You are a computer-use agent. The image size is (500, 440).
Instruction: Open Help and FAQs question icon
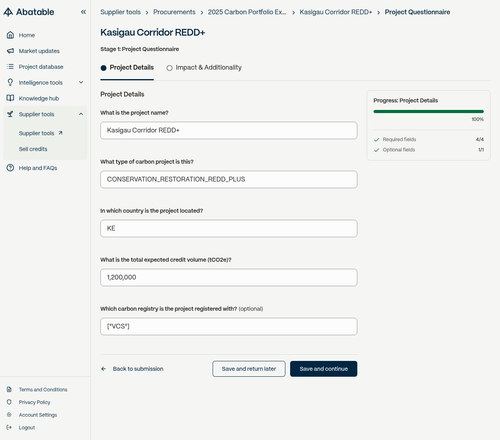coord(10,168)
